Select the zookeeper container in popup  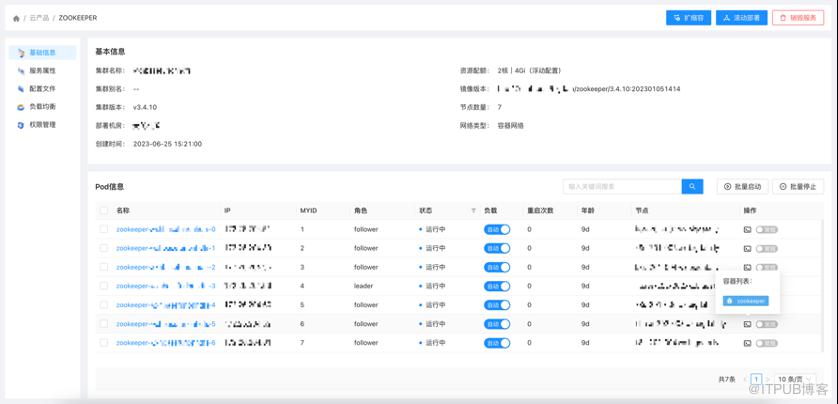(746, 300)
